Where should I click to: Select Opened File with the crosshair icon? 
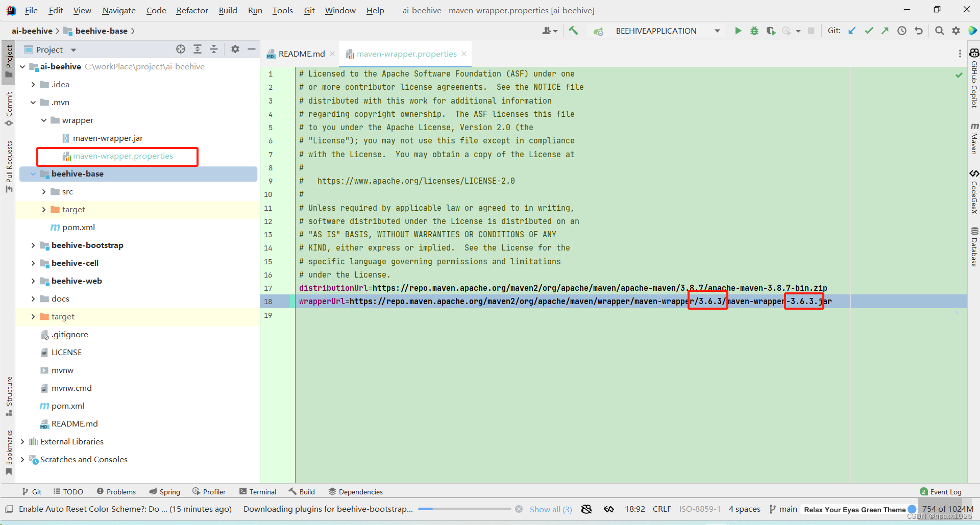(181, 49)
